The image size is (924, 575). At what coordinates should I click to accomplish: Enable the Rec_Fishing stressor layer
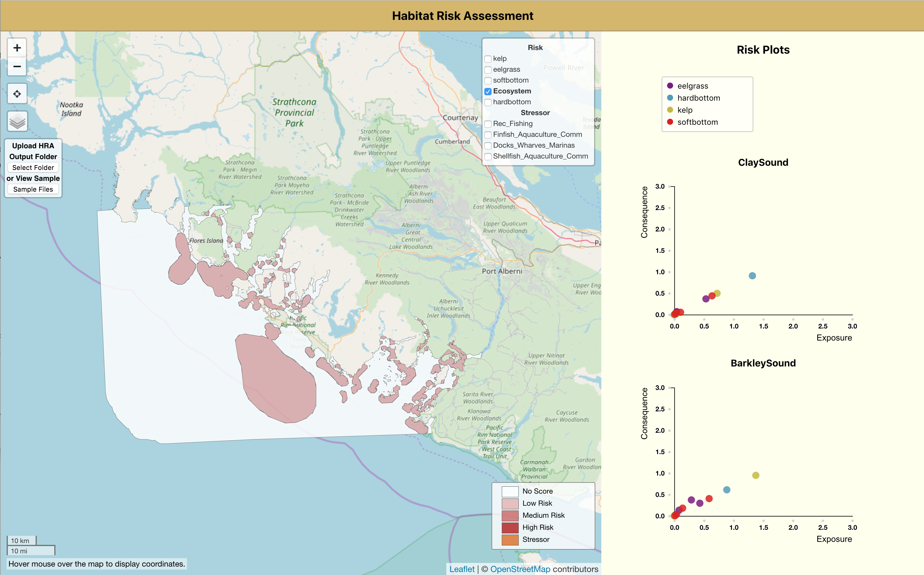(x=488, y=124)
